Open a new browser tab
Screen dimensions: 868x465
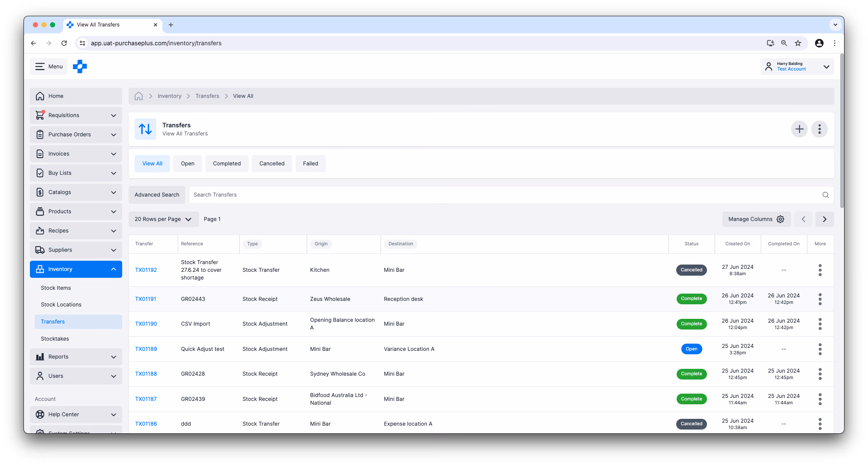[x=171, y=25]
